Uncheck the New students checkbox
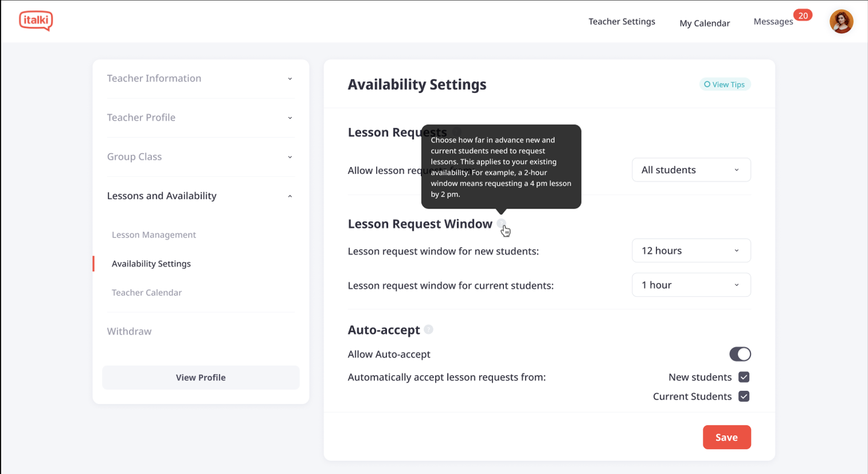 pos(744,377)
